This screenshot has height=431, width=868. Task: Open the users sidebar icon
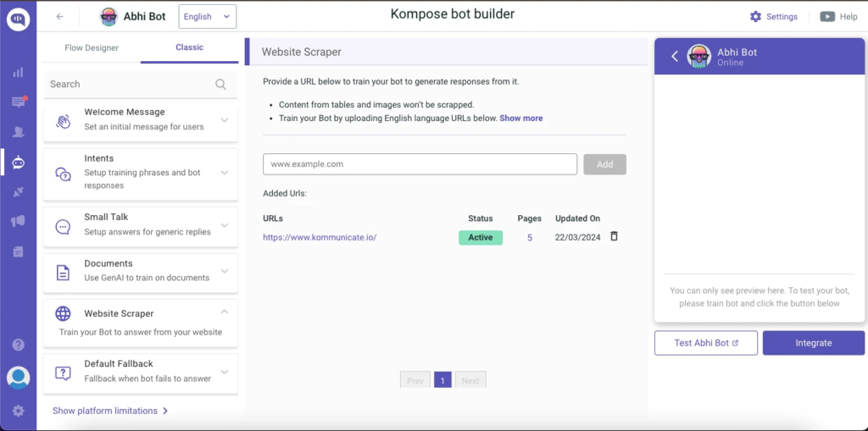(x=19, y=132)
